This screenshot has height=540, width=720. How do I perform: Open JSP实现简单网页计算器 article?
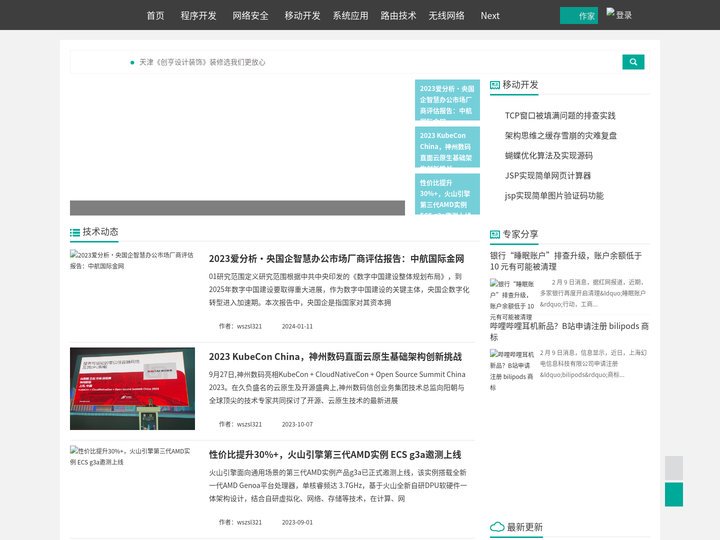(548, 175)
